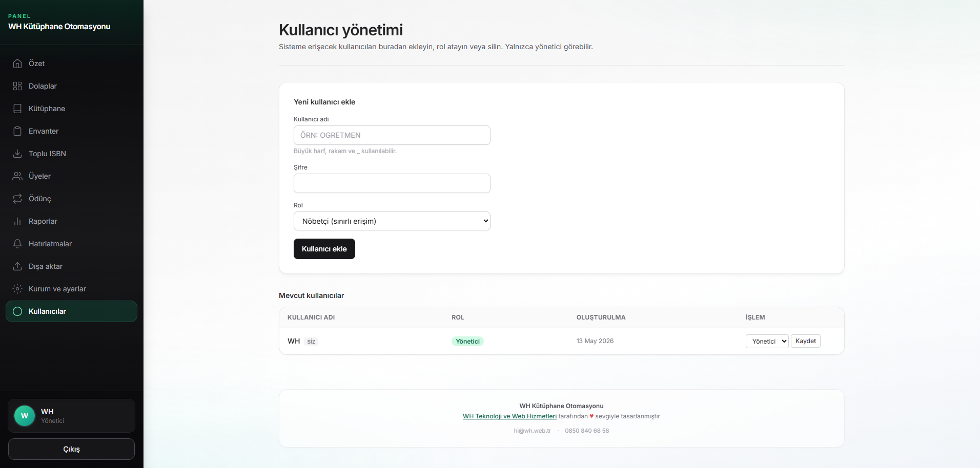The width and height of the screenshot is (980, 468).
Task: Click the ROL column header
Action: pyautogui.click(x=458, y=317)
